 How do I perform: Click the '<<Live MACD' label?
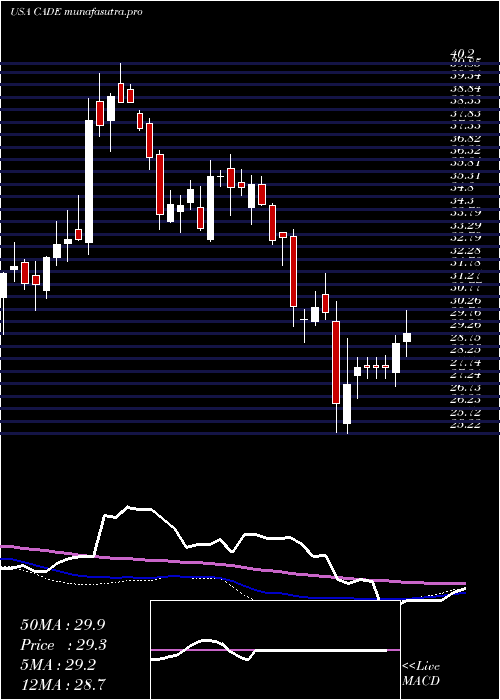(421, 674)
